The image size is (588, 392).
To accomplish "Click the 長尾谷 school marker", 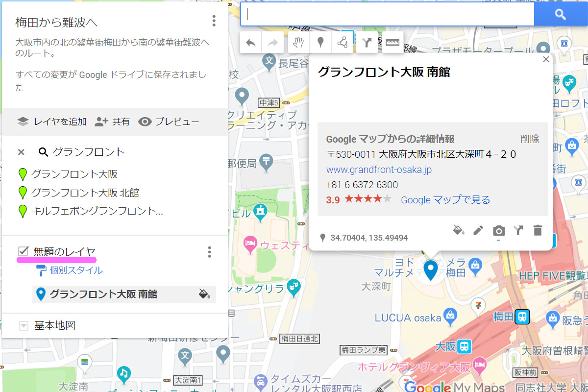I will click(269, 61).
